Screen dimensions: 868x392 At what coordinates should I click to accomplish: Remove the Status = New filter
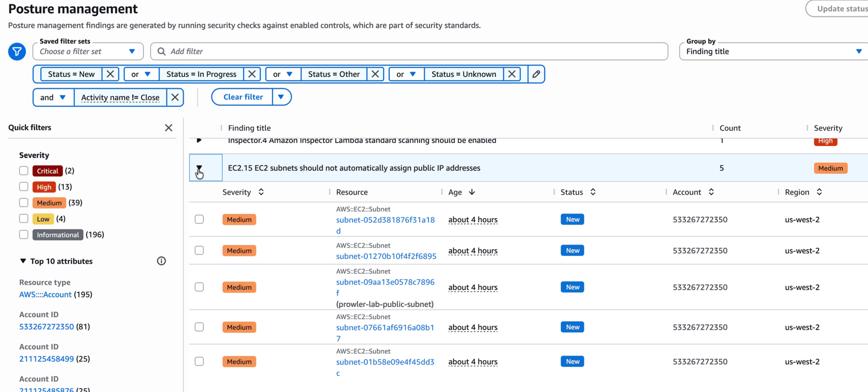tap(110, 74)
